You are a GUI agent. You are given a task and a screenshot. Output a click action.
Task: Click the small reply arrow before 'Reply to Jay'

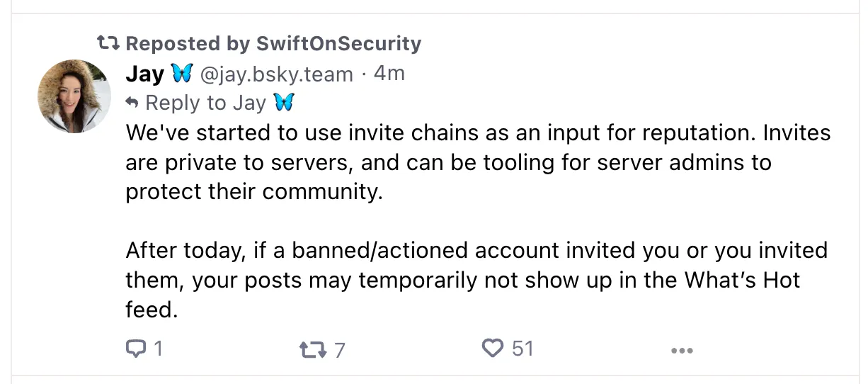132,103
